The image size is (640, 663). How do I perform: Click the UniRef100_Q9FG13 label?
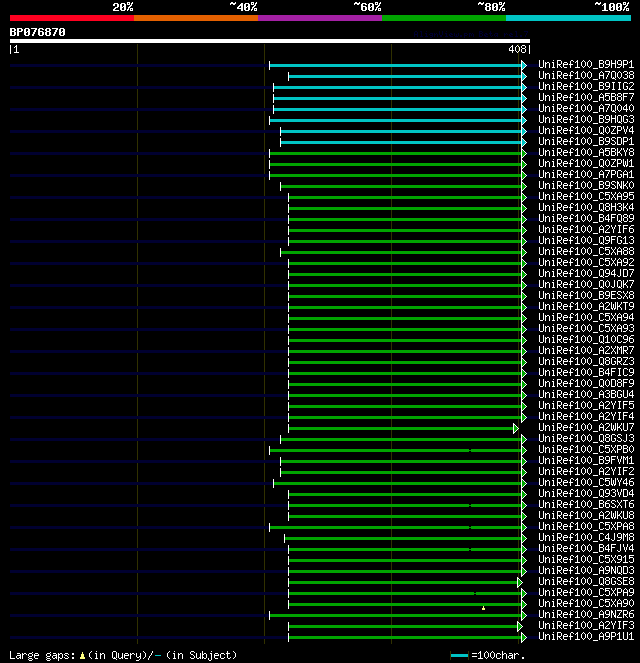586,240
